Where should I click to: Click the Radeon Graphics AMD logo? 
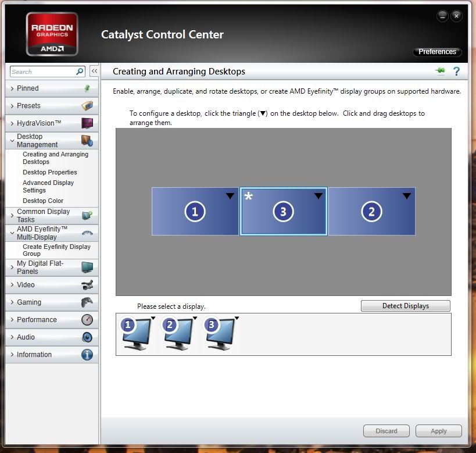[x=52, y=34]
